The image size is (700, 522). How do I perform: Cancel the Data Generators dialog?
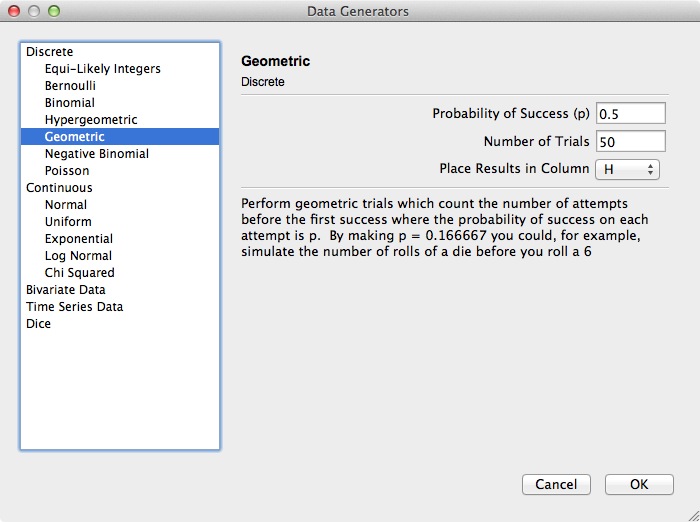(x=556, y=484)
